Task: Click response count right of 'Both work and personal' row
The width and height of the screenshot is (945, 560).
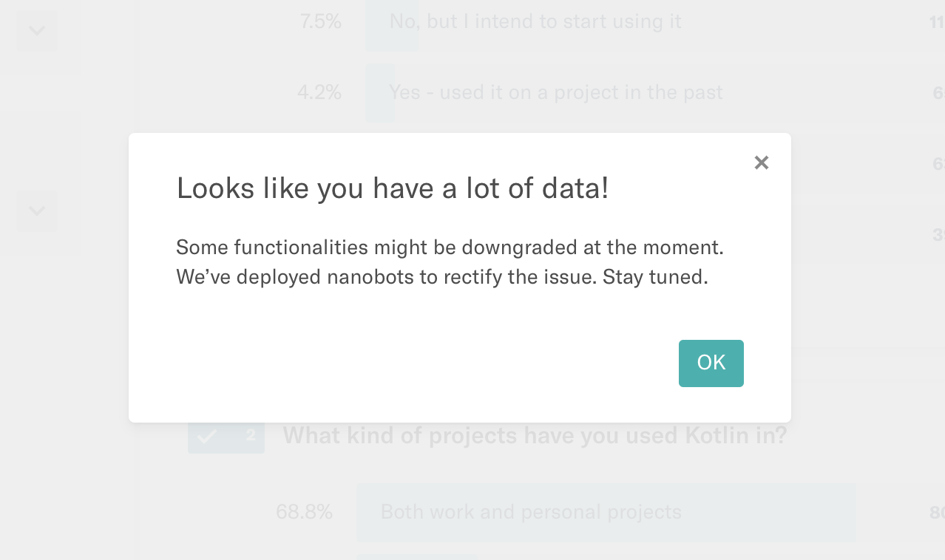Action: pyautogui.click(x=937, y=512)
